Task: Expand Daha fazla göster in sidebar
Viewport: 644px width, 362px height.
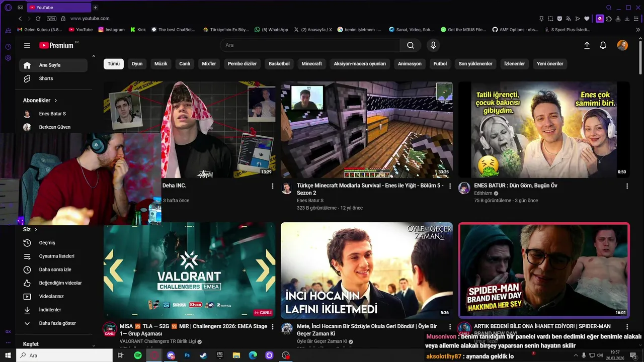Action: click(53, 323)
